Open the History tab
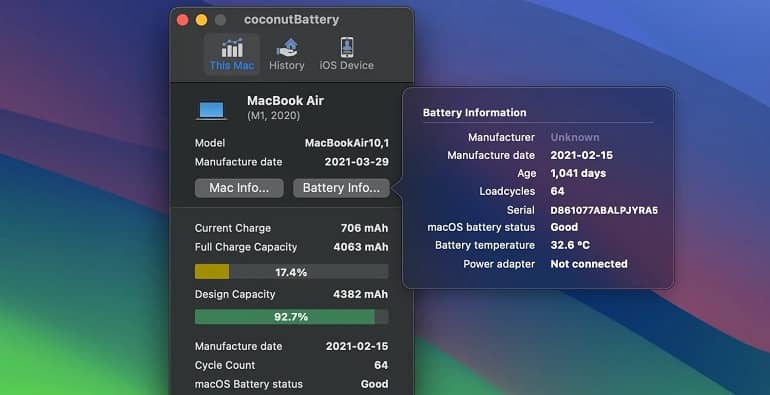This screenshot has width=770, height=395. point(287,54)
